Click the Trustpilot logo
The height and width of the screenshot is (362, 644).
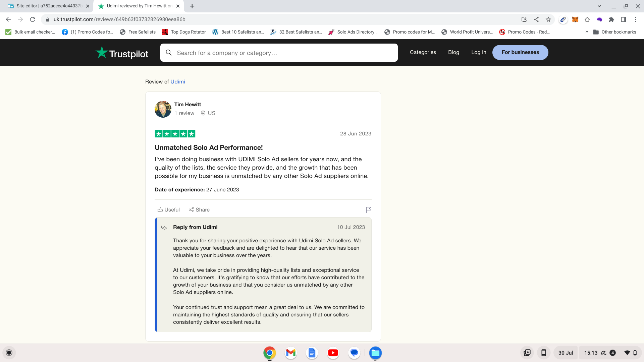122,53
